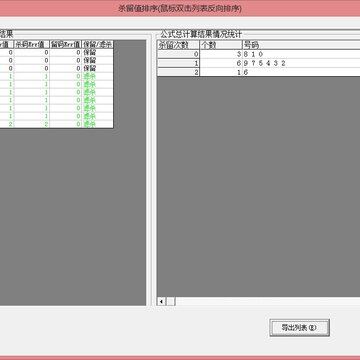Click the 保留/杀 status column header

(98, 44)
